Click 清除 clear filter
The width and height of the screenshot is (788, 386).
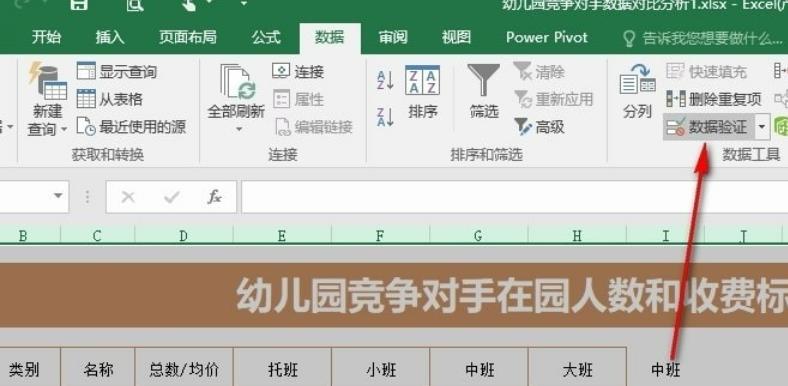click(539, 71)
